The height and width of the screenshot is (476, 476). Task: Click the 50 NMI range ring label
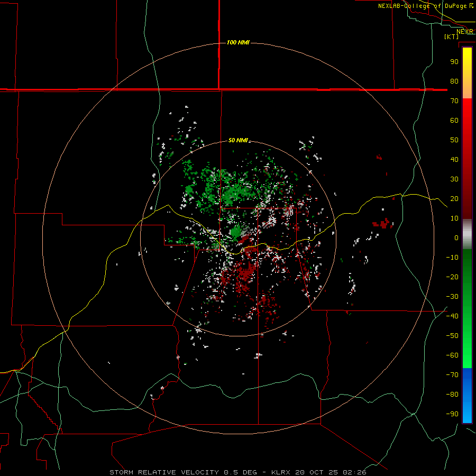point(238,140)
